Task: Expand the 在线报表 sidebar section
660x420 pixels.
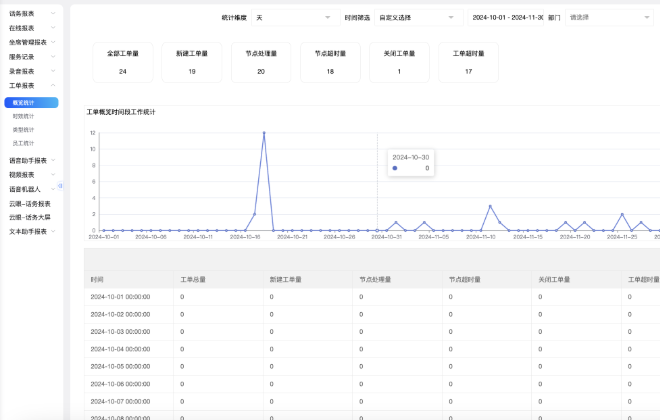Action: pyautogui.click(x=31, y=28)
